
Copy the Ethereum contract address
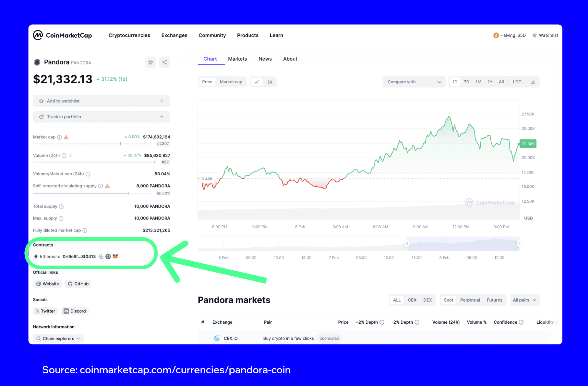coord(101,257)
